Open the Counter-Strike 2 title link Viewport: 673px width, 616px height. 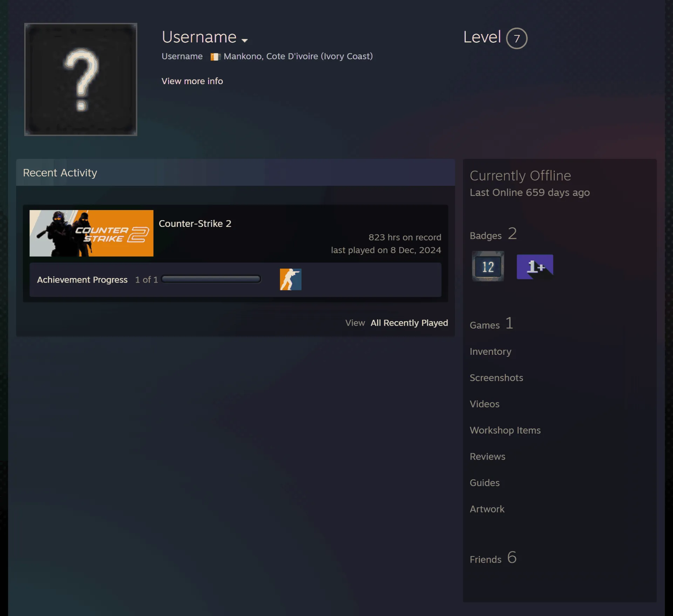point(195,224)
